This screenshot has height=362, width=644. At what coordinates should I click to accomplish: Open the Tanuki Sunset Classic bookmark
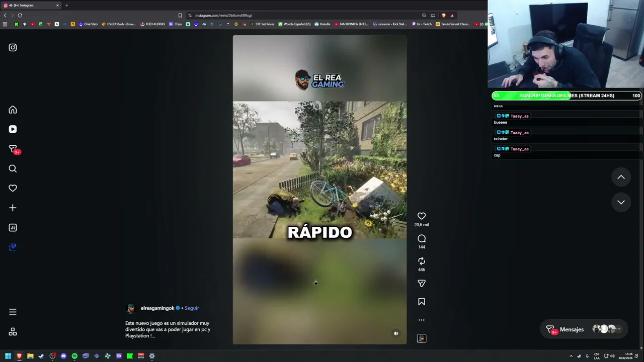coord(453,24)
